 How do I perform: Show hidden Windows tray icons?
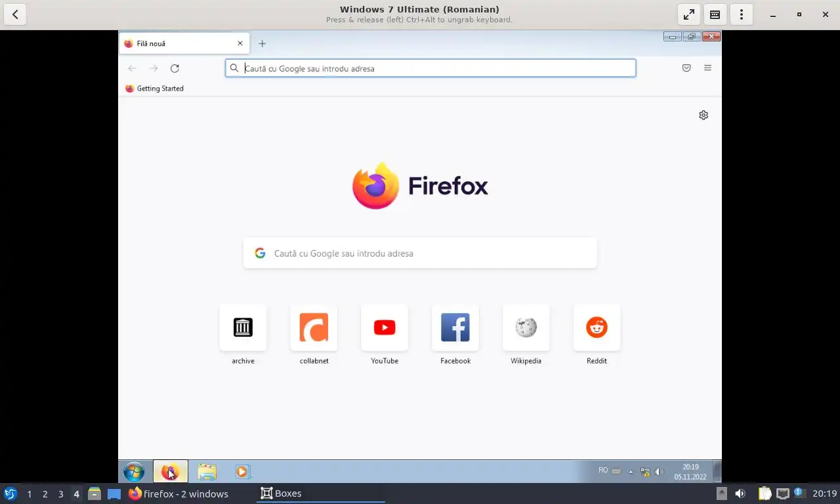pos(631,471)
